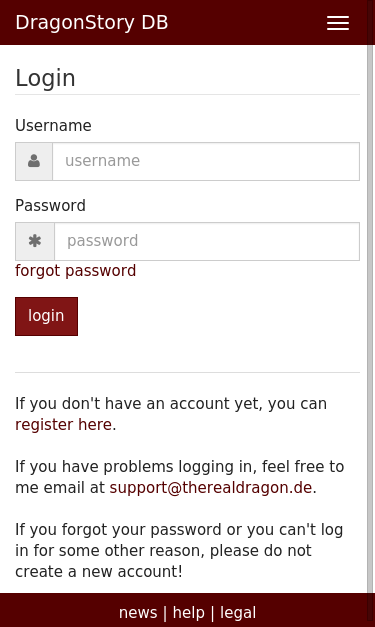
Task: Open legal in the footer
Action: (238, 613)
